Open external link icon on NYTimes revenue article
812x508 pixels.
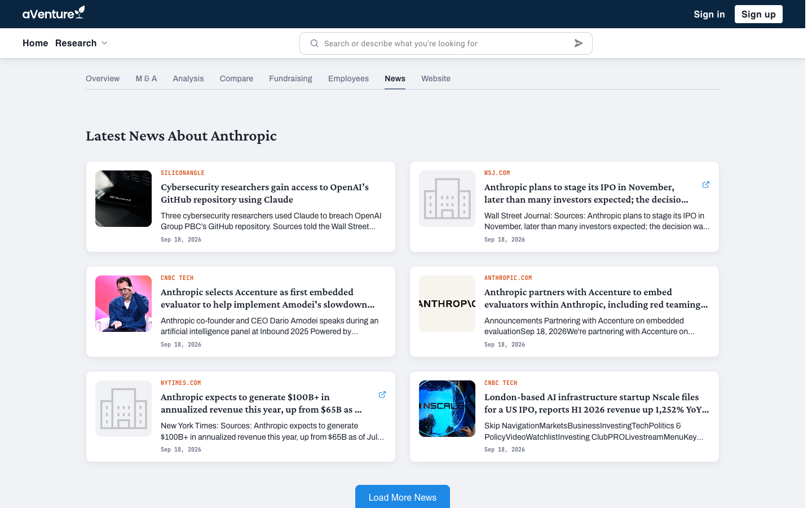pyautogui.click(x=382, y=395)
